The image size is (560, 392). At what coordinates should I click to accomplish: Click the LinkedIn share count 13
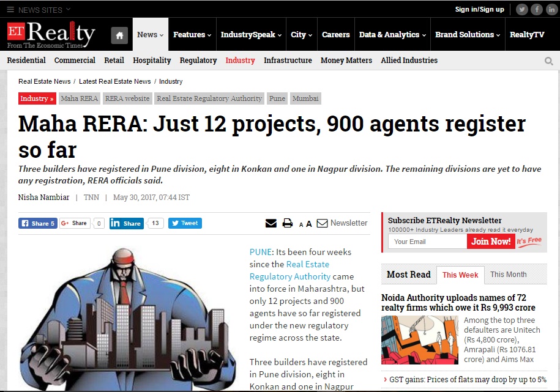coord(155,223)
